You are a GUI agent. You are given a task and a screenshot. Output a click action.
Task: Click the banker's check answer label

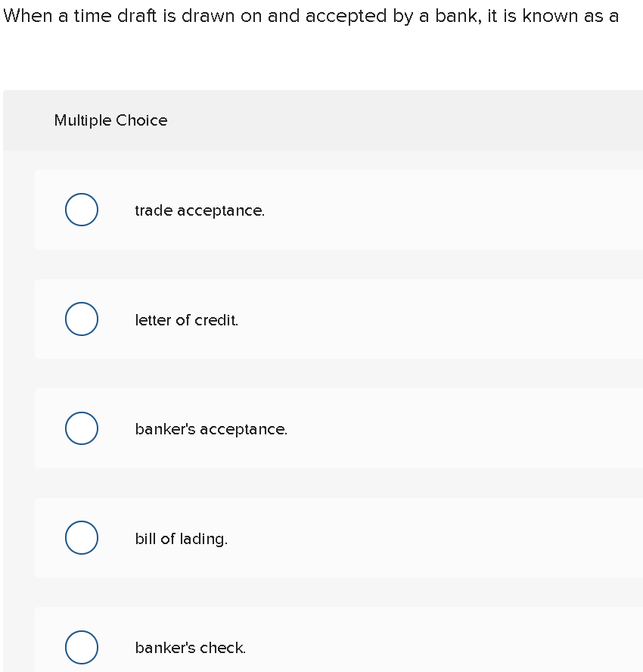[x=190, y=648]
